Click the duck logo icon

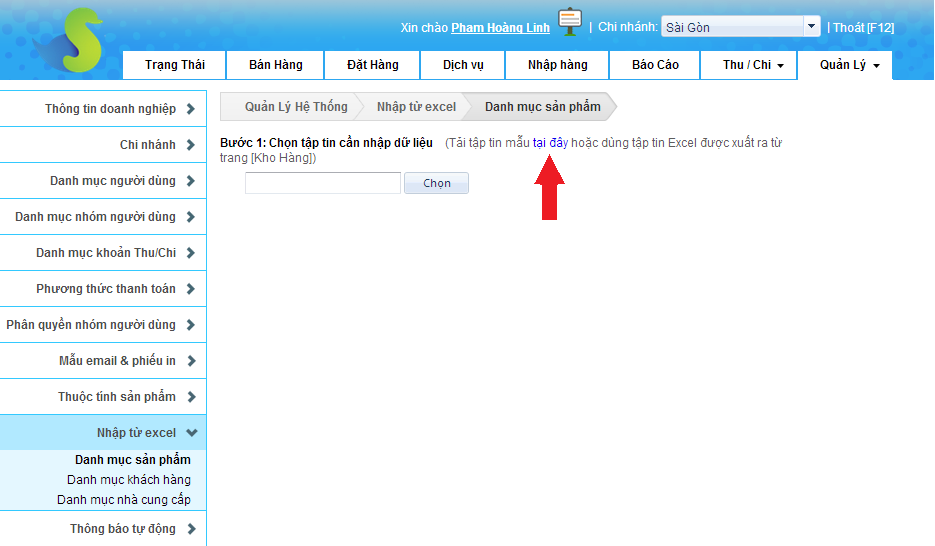tap(66, 42)
